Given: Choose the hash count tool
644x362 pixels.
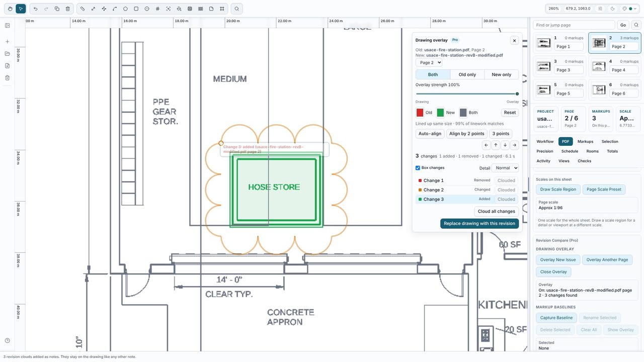Looking at the screenshot, I should pos(157,9).
